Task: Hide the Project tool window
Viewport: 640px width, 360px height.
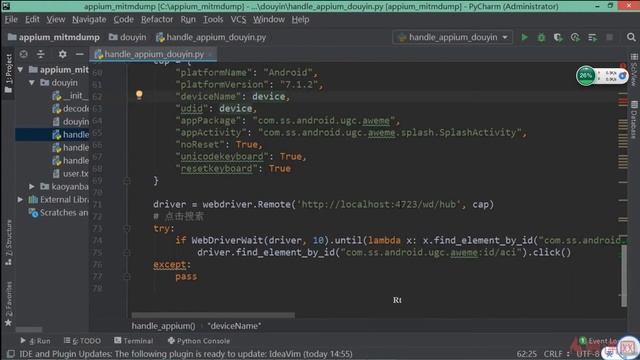Action: pos(80,54)
